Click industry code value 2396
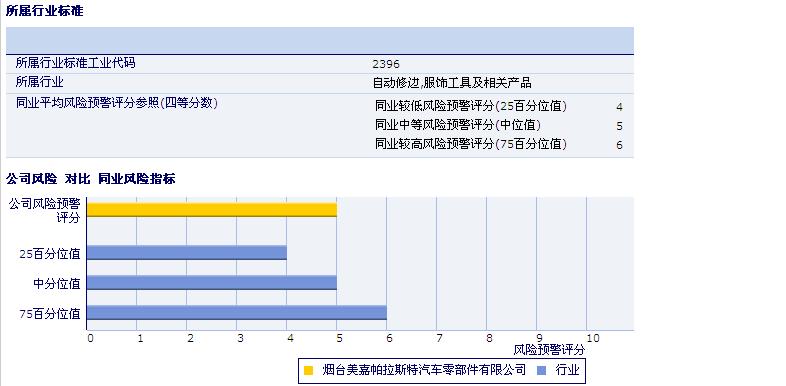The height and width of the screenshot is (386, 786). pyautogui.click(x=386, y=64)
